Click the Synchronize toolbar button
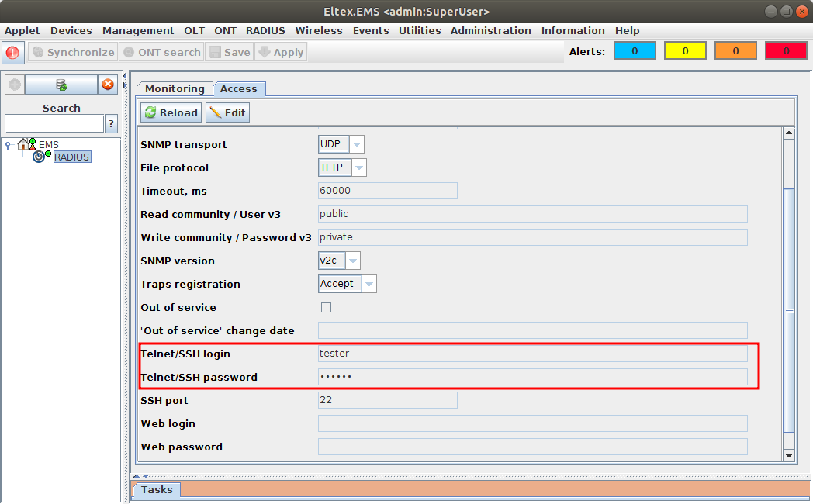The width and height of the screenshot is (813, 504). pyautogui.click(x=73, y=52)
